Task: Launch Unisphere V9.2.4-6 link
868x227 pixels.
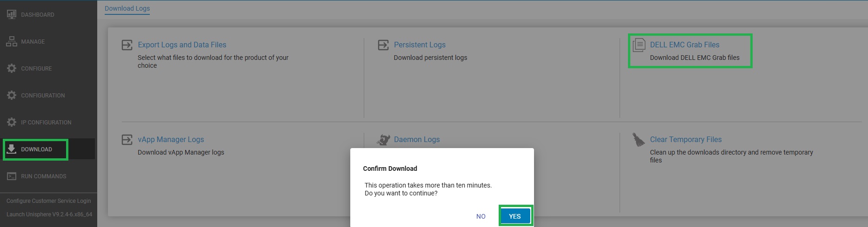Action: [x=49, y=214]
